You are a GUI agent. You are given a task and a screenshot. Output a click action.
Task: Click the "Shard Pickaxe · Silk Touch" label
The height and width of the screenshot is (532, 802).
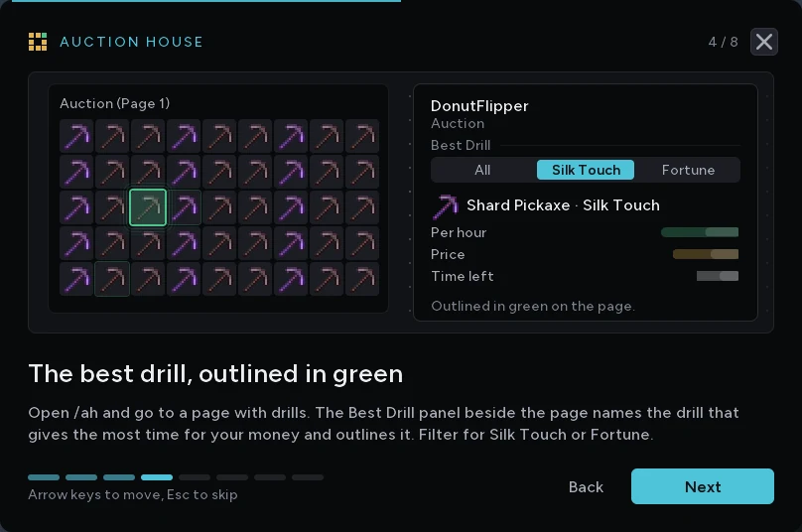[x=563, y=205]
